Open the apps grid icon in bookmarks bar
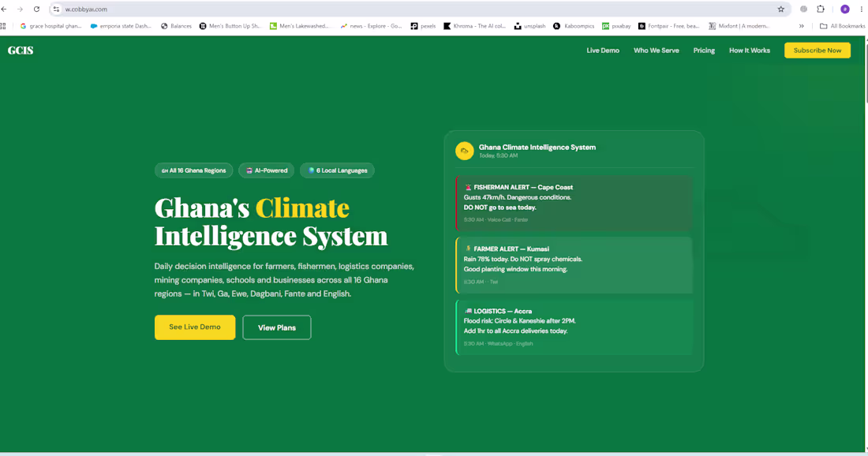Viewport: 868px width, 456px height. [x=3, y=26]
